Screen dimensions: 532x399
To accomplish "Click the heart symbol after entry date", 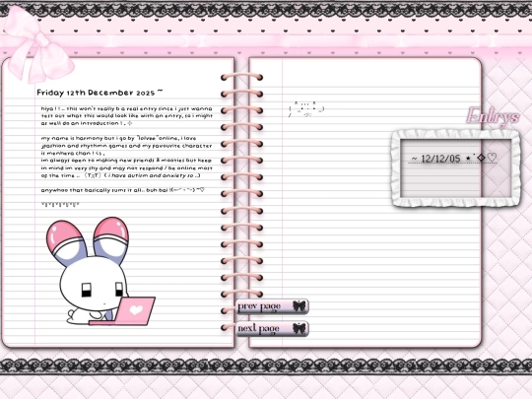I will click(x=492, y=158).
